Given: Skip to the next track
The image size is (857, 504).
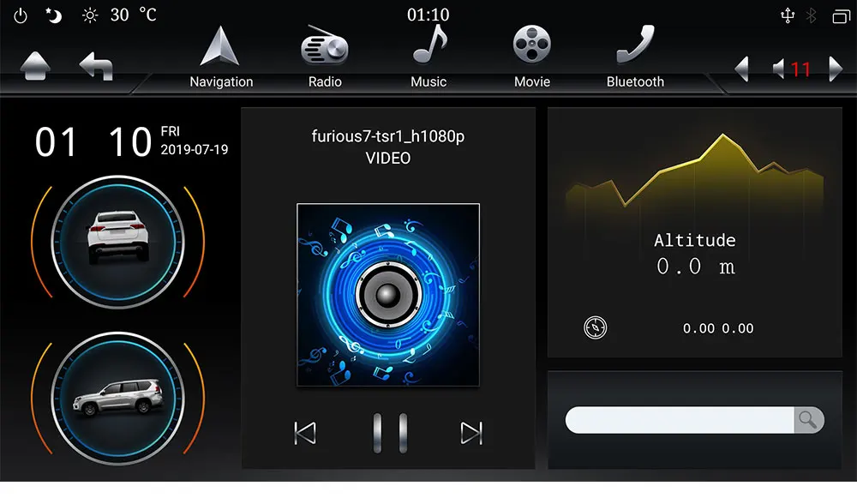Looking at the screenshot, I should 471,433.
